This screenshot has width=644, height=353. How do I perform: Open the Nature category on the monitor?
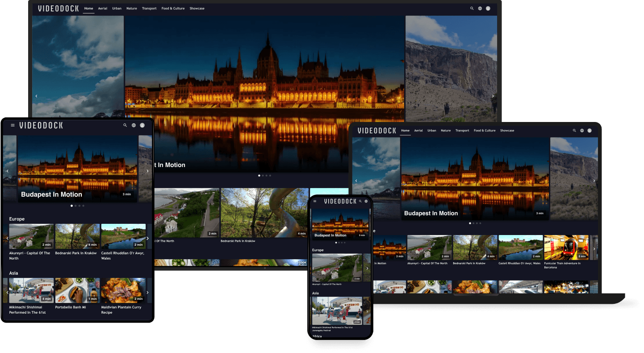click(x=132, y=8)
